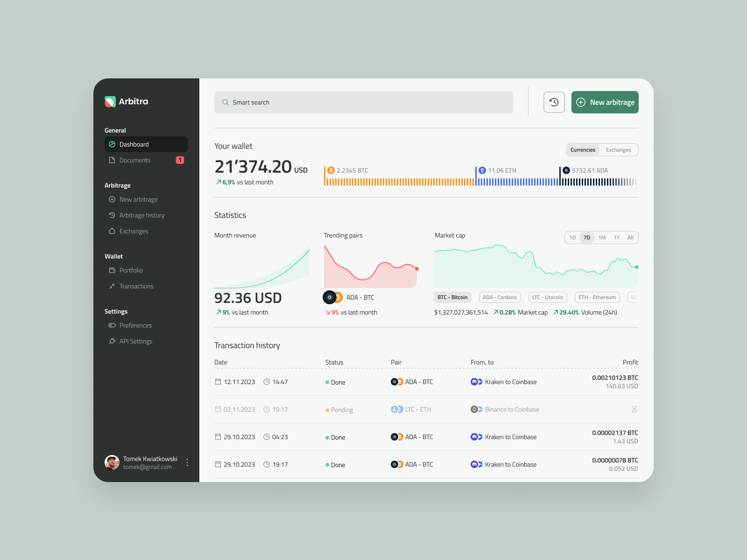Viewport: 747px width, 560px height.
Task: Switch to the 1D statistics tab
Action: (x=572, y=238)
